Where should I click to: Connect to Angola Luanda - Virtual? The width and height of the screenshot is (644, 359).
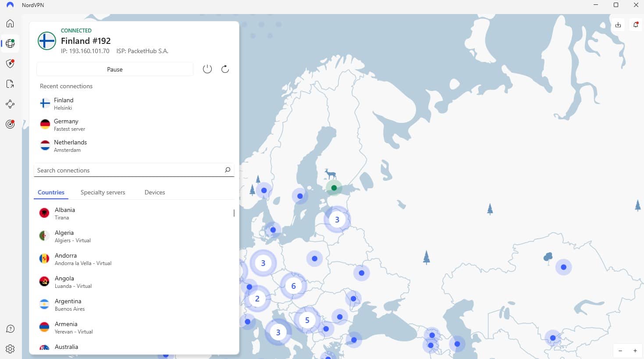tap(134, 282)
